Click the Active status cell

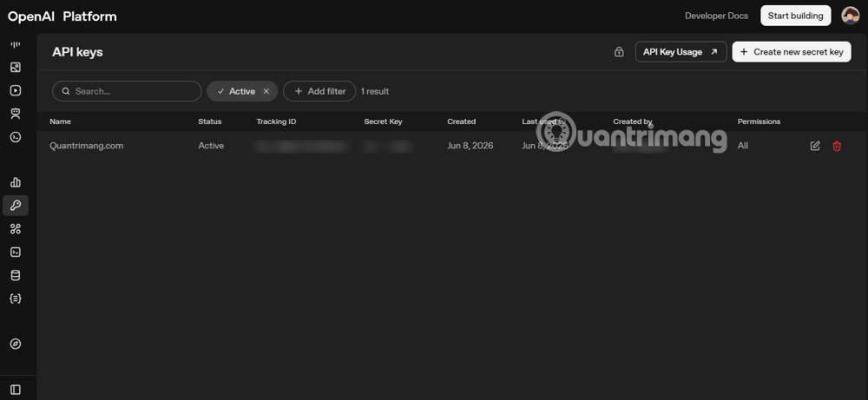tap(211, 146)
